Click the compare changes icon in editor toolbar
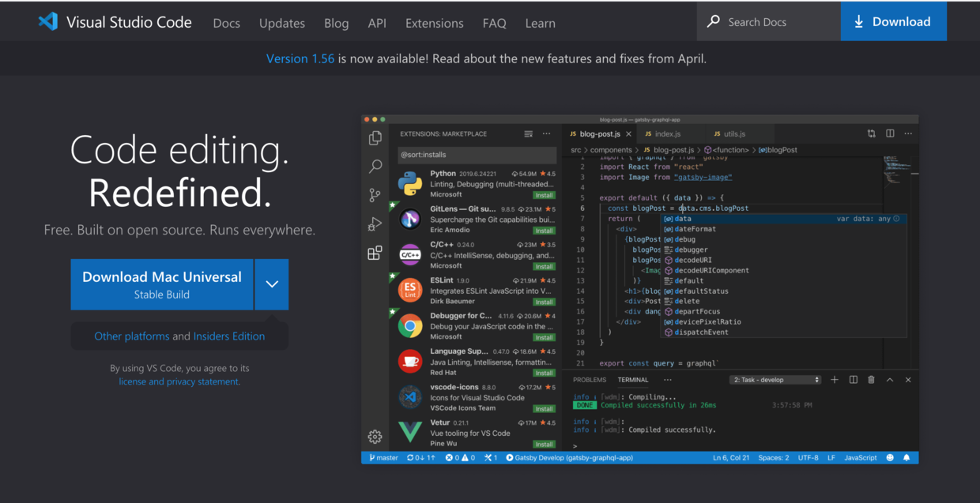 pyautogui.click(x=872, y=134)
